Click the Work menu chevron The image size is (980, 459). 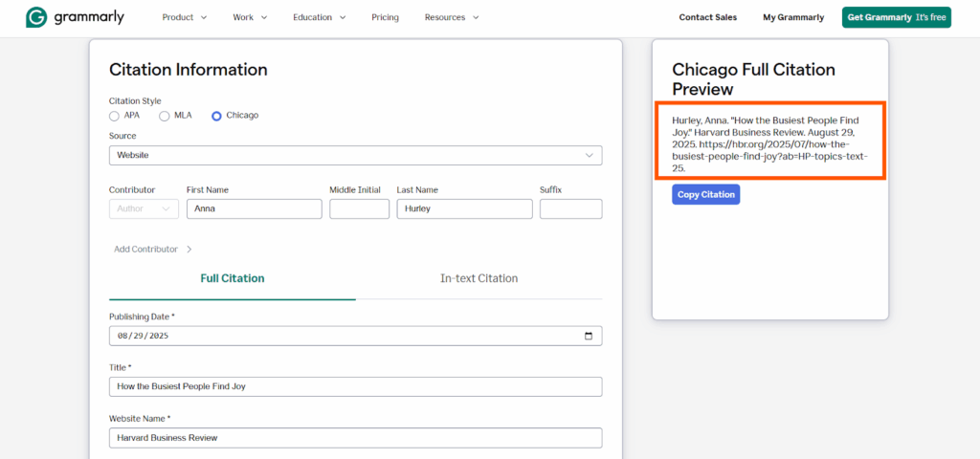click(x=264, y=17)
